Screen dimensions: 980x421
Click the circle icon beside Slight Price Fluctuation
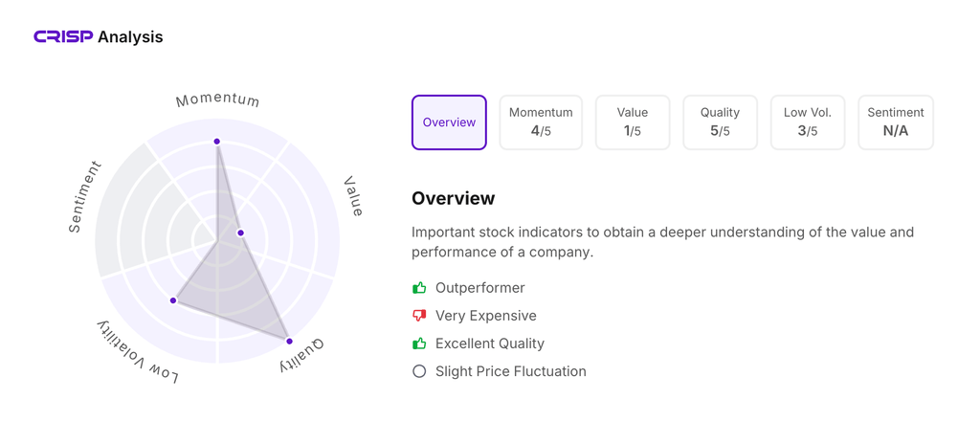pyautogui.click(x=419, y=371)
